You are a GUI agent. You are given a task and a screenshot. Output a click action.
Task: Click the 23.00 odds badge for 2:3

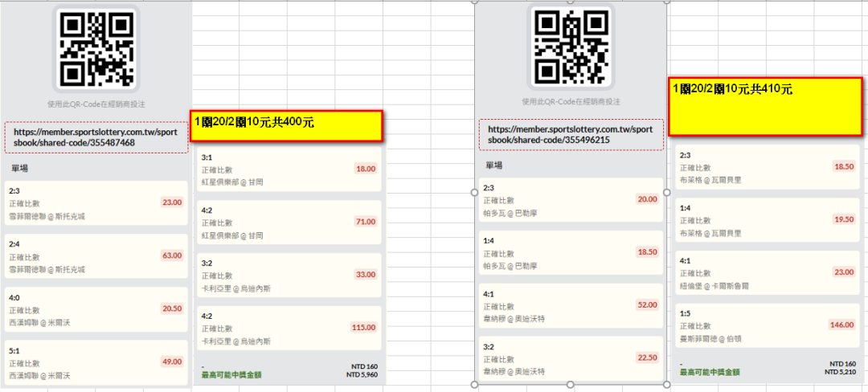pos(172,202)
